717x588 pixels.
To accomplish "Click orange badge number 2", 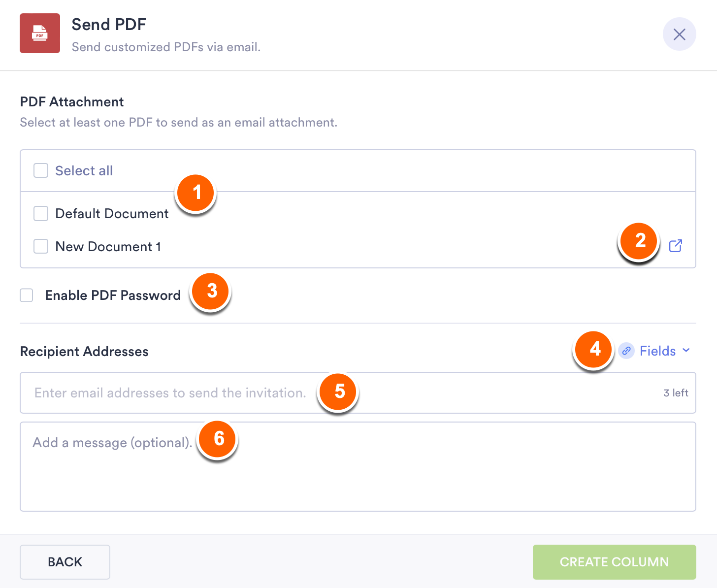I will click(640, 241).
